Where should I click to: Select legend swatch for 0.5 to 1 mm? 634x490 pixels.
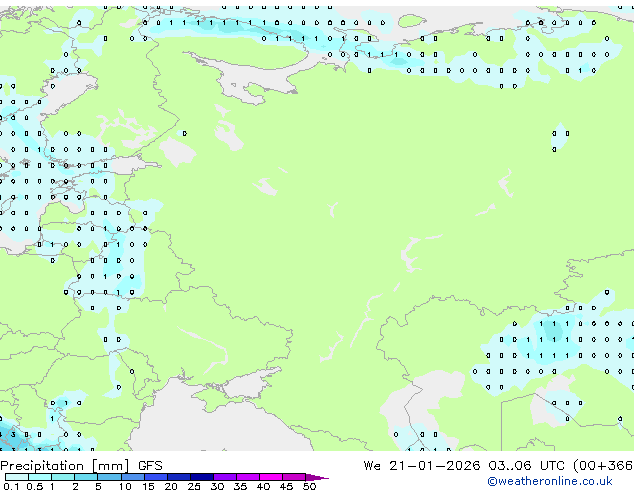click(x=40, y=477)
